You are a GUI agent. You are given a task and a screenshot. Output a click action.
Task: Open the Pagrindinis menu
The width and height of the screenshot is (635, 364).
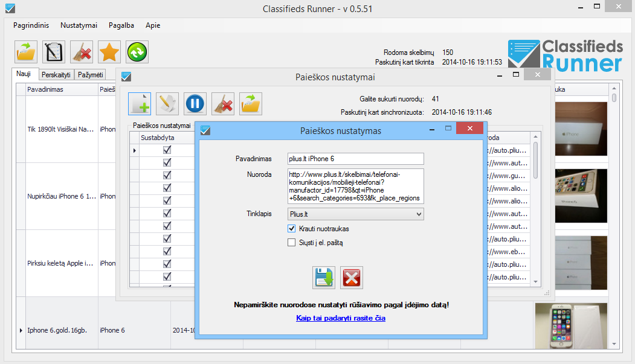(31, 25)
